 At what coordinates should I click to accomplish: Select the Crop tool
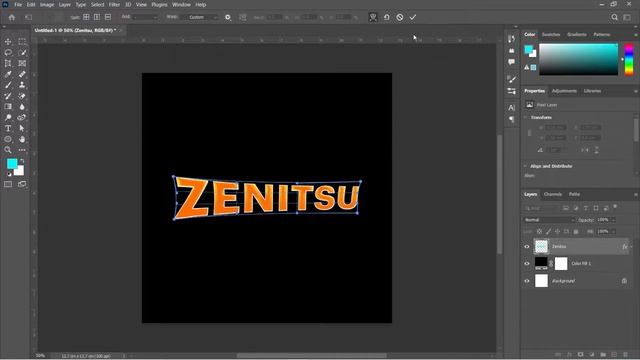tap(8, 63)
